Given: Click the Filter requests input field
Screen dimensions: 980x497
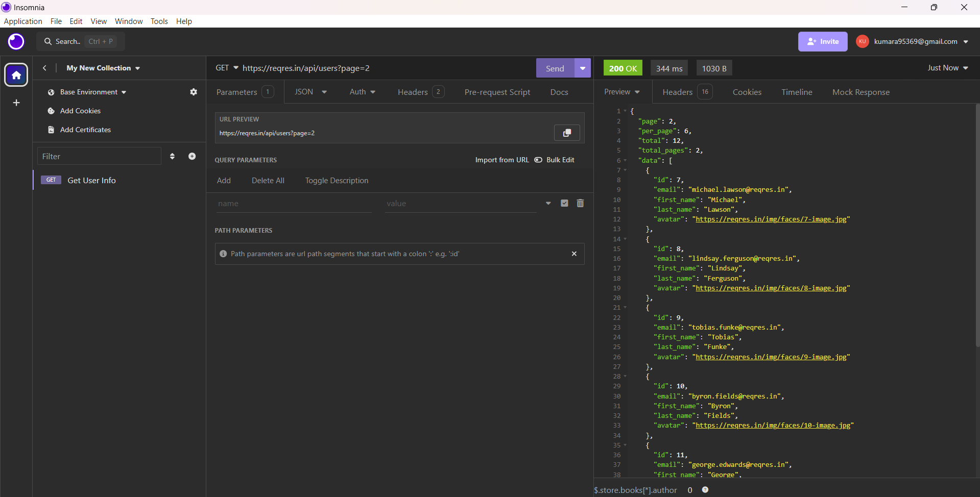Looking at the screenshot, I should [x=99, y=156].
